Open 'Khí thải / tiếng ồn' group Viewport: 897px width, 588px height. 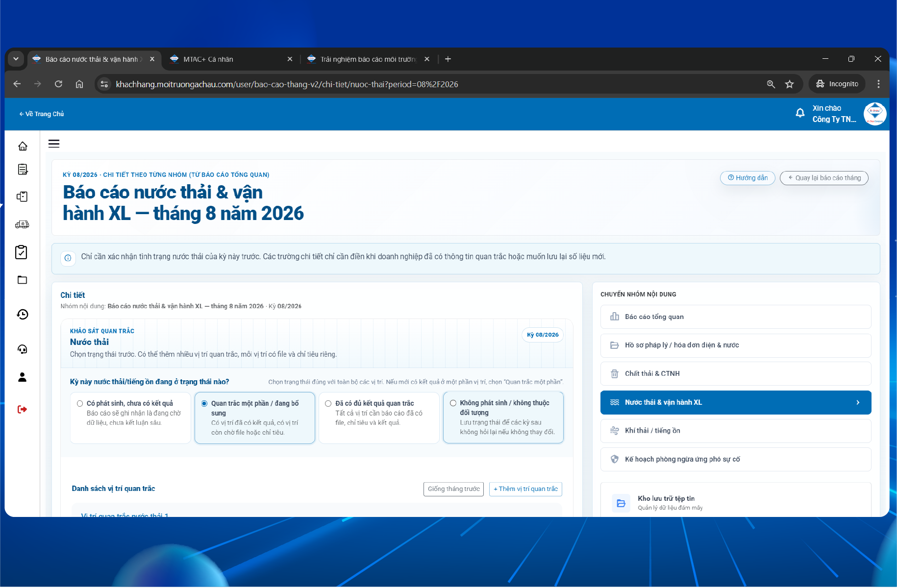[x=736, y=431]
